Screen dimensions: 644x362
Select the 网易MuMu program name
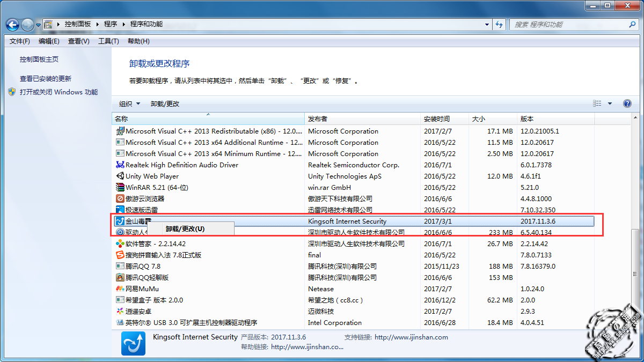[142, 289]
